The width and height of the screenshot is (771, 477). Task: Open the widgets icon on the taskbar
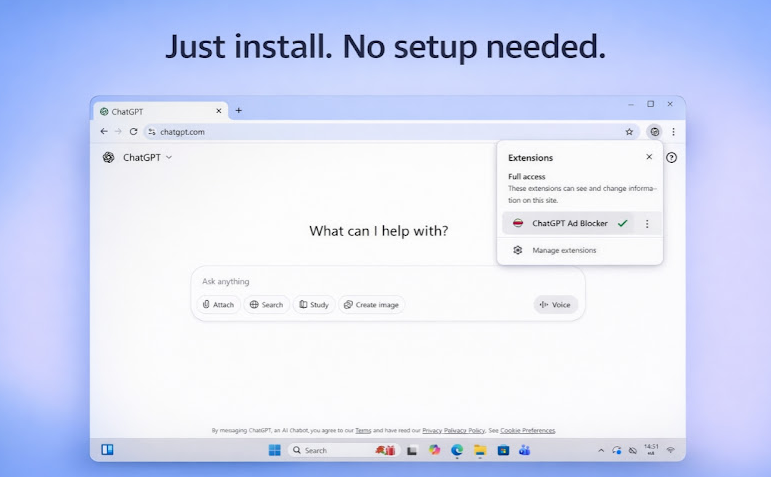tap(107, 449)
